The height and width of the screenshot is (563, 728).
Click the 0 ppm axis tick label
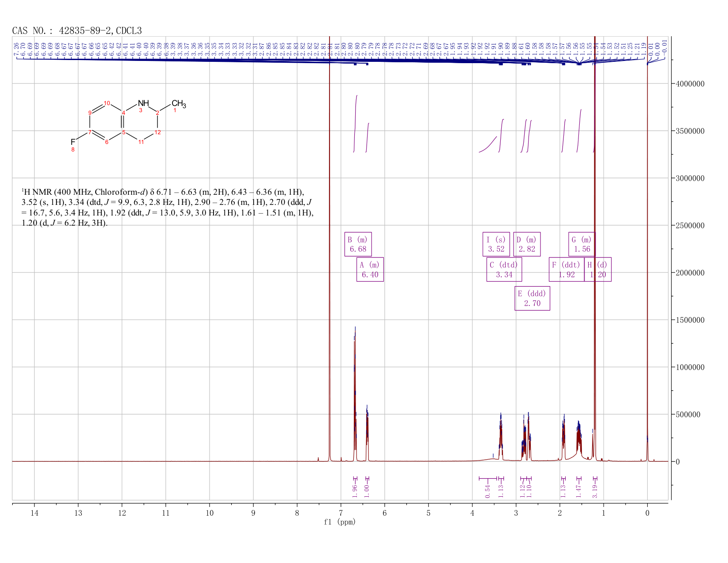point(647,513)
